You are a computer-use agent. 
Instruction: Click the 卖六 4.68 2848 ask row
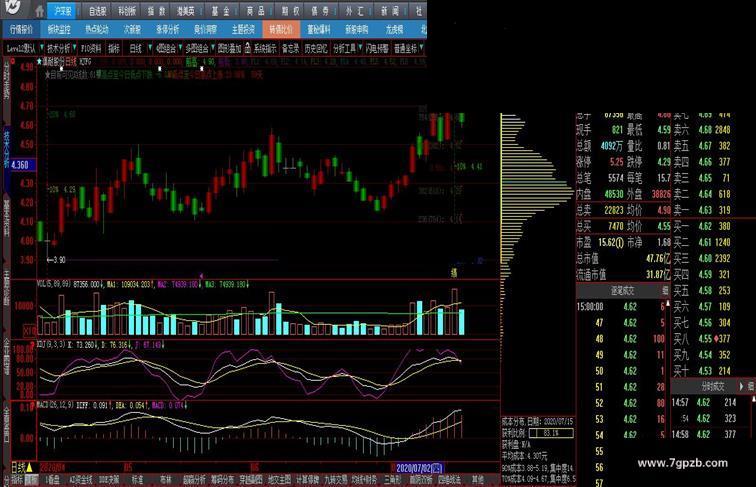click(702, 130)
